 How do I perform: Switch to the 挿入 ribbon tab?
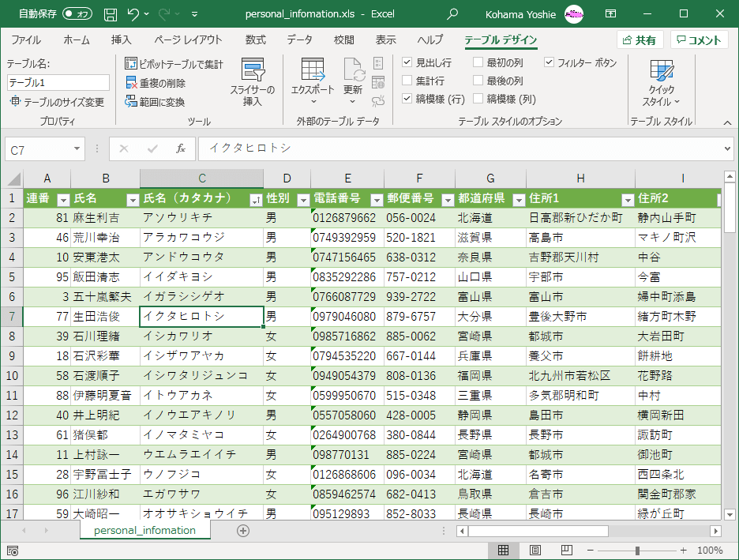tap(121, 40)
